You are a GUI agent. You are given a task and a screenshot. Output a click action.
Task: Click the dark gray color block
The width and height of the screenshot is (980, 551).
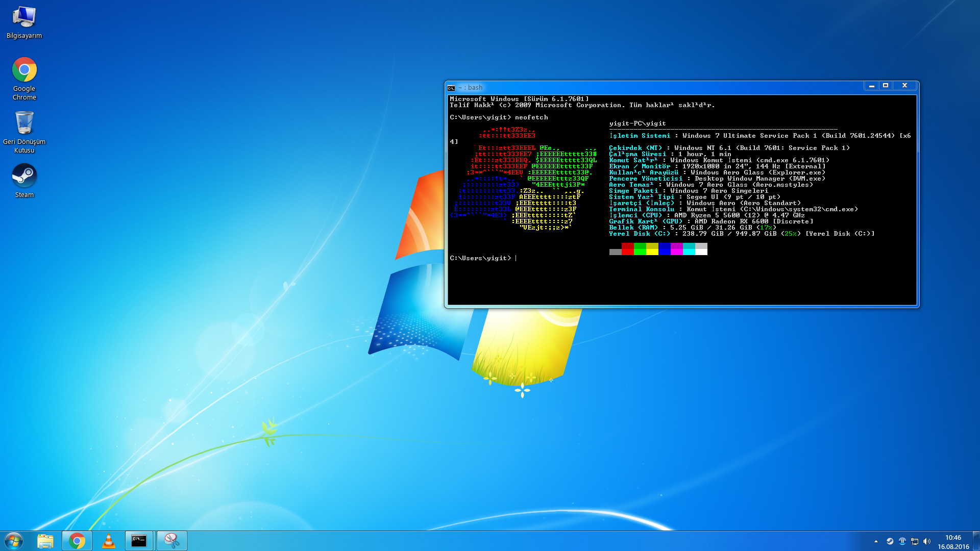pyautogui.click(x=615, y=251)
